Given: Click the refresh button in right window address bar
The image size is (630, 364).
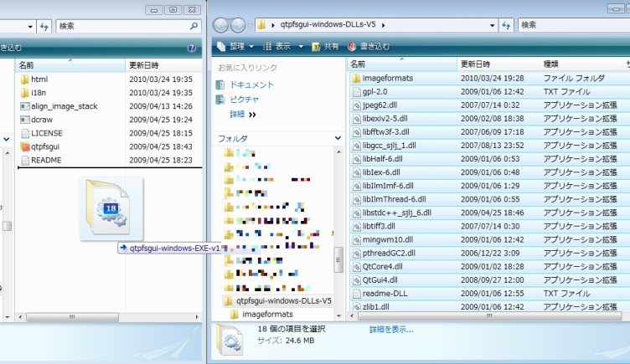Looking at the screenshot, I should coord(506,25).
